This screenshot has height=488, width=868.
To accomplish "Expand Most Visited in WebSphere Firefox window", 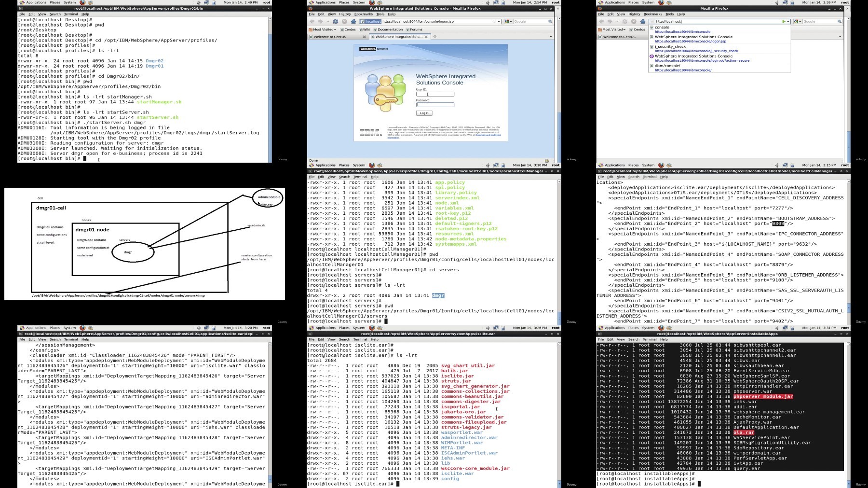I will pyautogui.click(x=323, y=29).
